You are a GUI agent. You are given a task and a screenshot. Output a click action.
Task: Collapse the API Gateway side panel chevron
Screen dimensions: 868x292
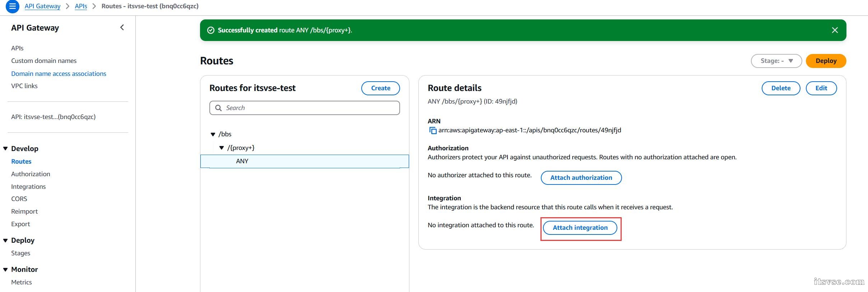tap(122, 27)
